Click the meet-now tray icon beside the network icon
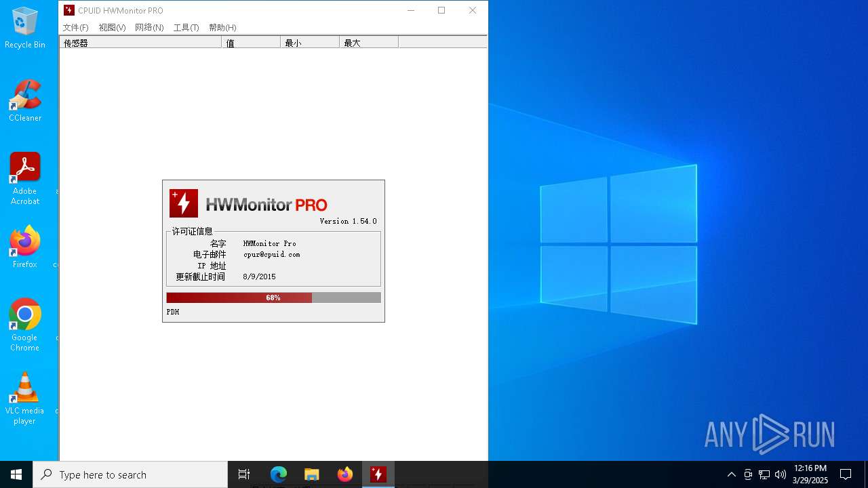 click(748, 474)
